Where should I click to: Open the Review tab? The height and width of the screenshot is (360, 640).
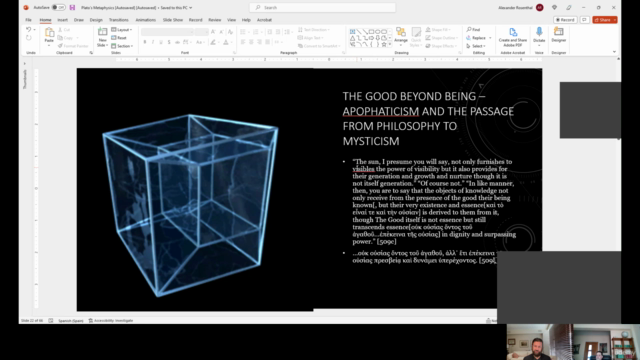pyautogui.click(x=215, y=20)
